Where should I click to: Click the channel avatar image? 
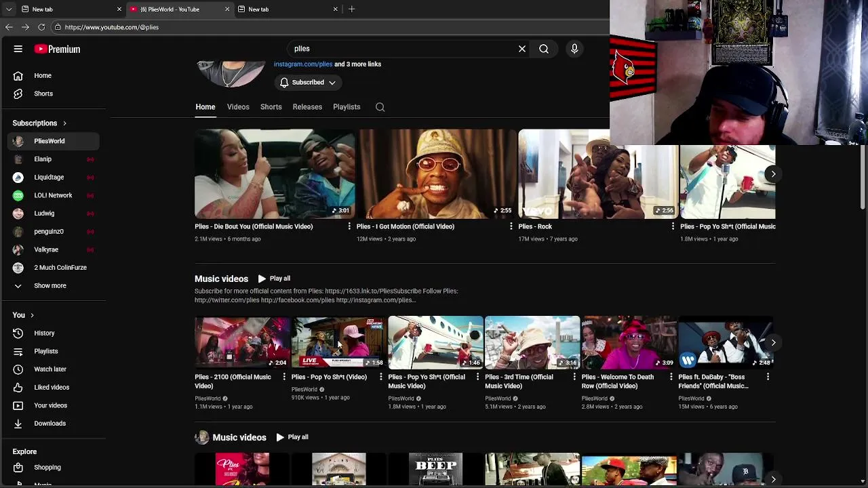pos(231,73)
